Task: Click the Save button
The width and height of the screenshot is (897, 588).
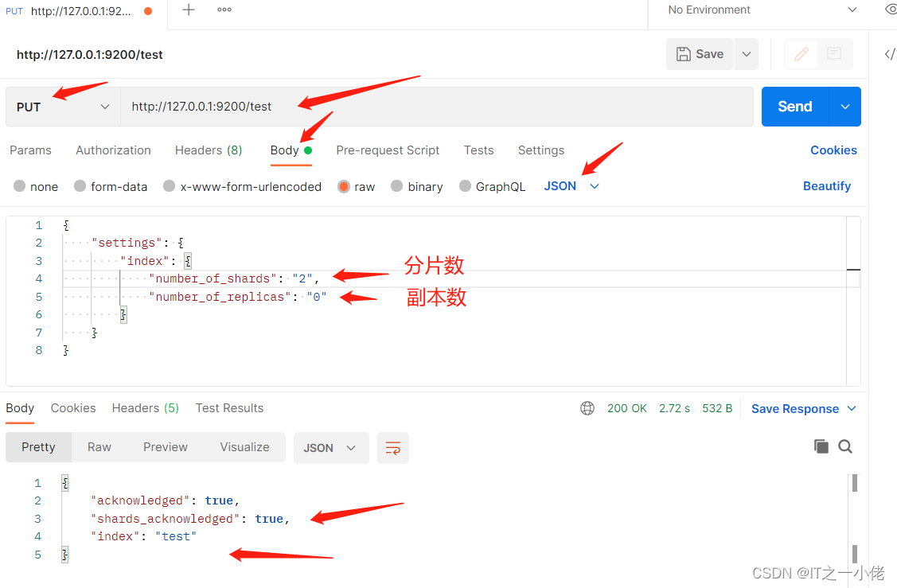Action: (700, 54)
